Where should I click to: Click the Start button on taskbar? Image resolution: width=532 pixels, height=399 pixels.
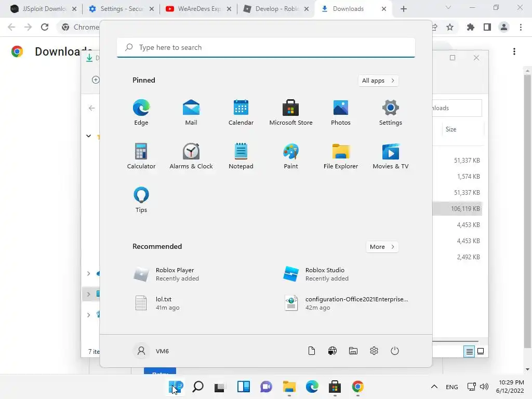coord(176,387)
